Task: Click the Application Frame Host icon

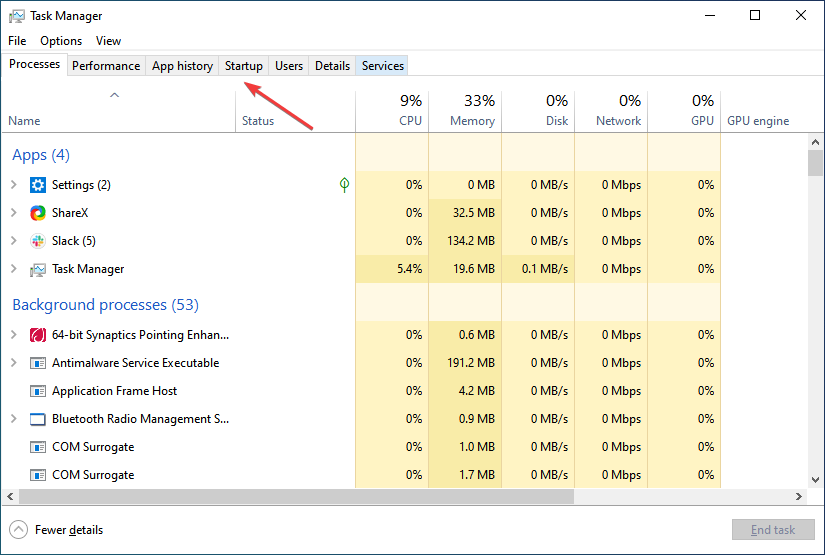Action: (38, 391)
